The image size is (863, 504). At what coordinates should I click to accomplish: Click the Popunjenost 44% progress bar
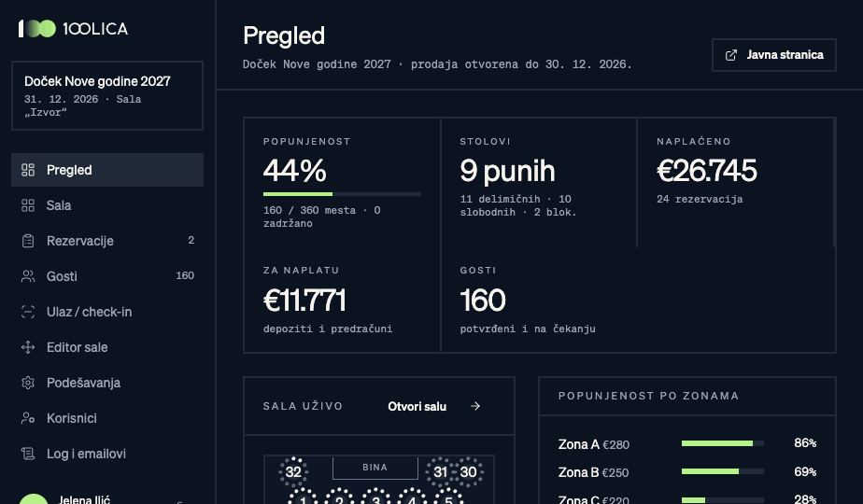342,194
